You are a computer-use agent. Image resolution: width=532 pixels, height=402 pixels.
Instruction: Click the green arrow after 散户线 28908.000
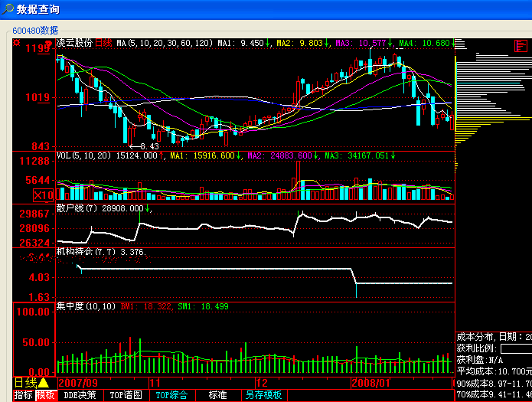coord(148,208)
